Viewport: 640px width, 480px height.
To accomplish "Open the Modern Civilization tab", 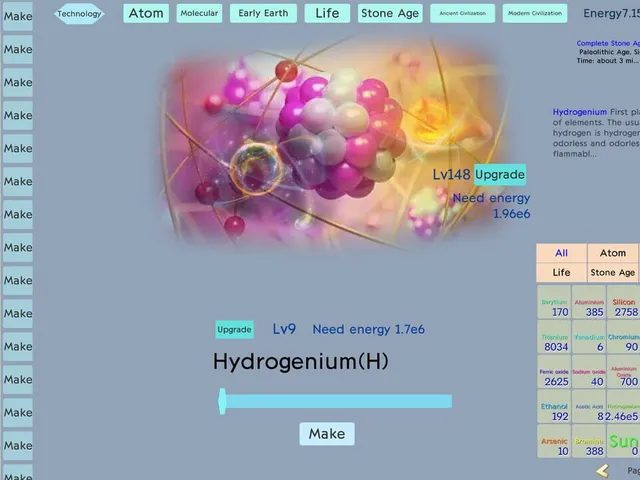I will 535,13.
